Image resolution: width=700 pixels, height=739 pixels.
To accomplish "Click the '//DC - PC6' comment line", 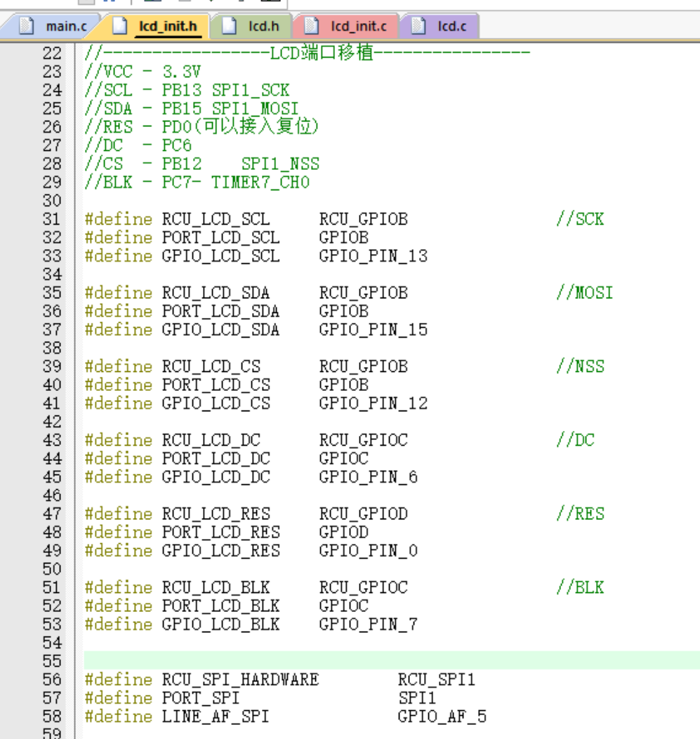I will 138,145.
